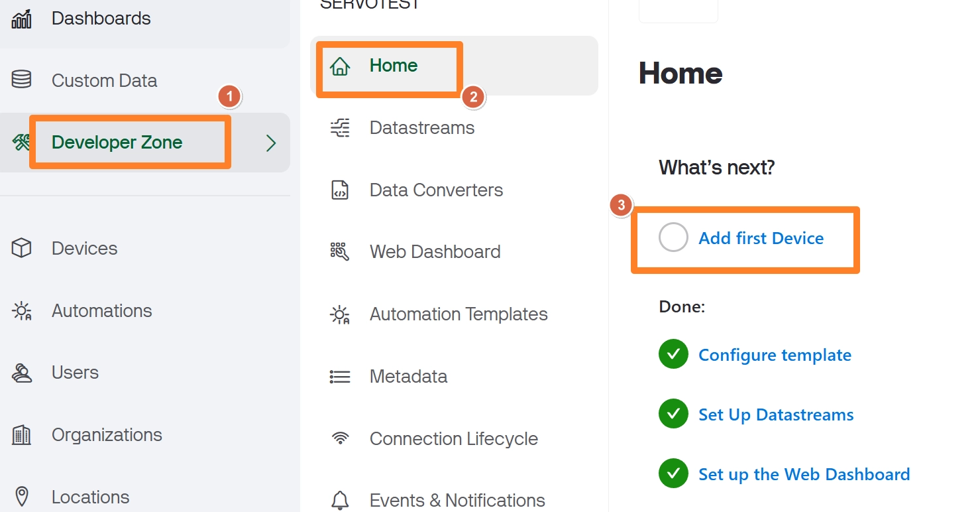Select Metadata in the template menu
This screenshot has width=980, height=512.
[x=408, y=377]
